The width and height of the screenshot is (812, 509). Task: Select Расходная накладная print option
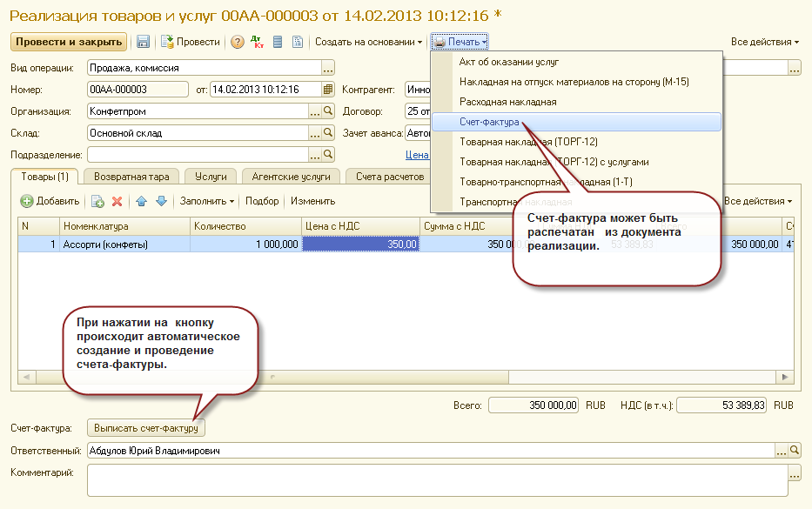point(576,102)
